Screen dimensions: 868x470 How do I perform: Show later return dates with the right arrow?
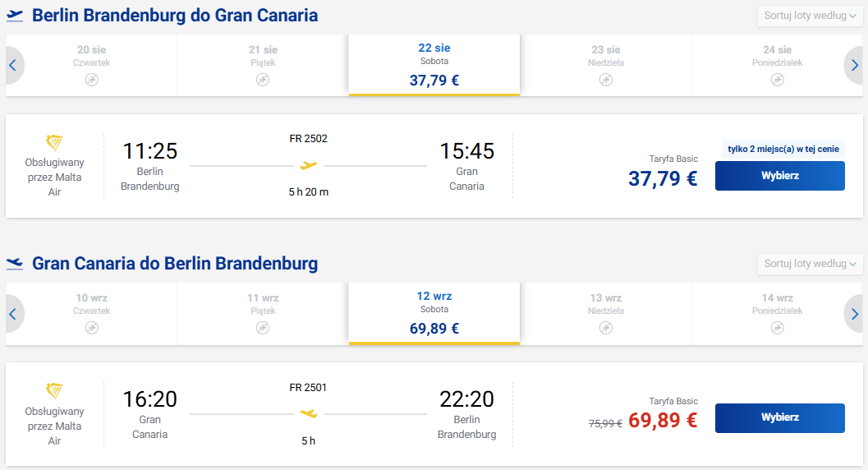854,314
